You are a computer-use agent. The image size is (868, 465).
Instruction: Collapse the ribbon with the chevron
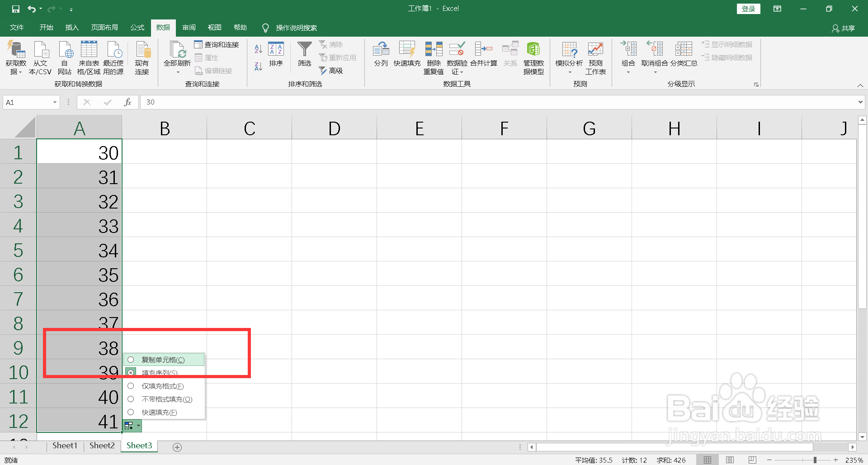pyautogui.click(x=860, y=85)
